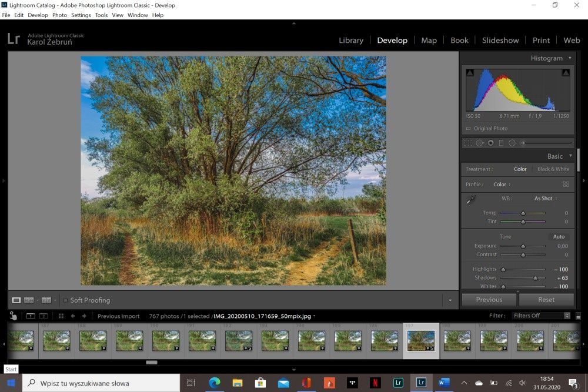
Task: Collapse the Basic panel
Action: coord(570,156)
